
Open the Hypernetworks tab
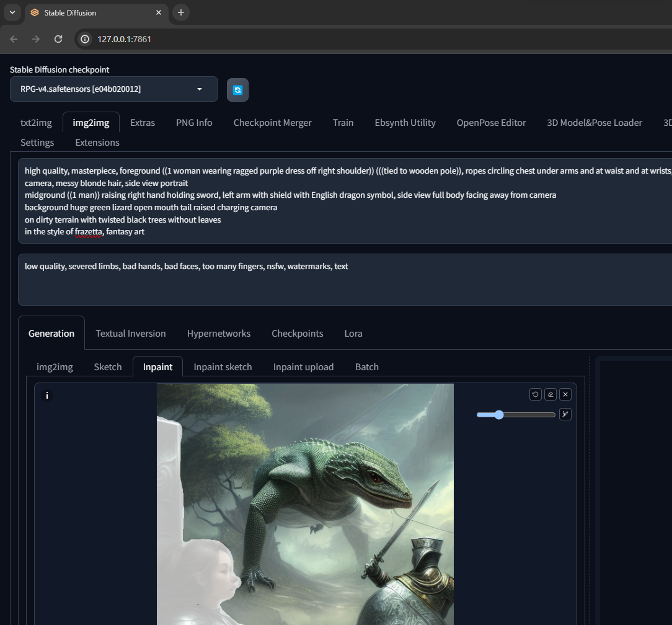pos(219,334)
